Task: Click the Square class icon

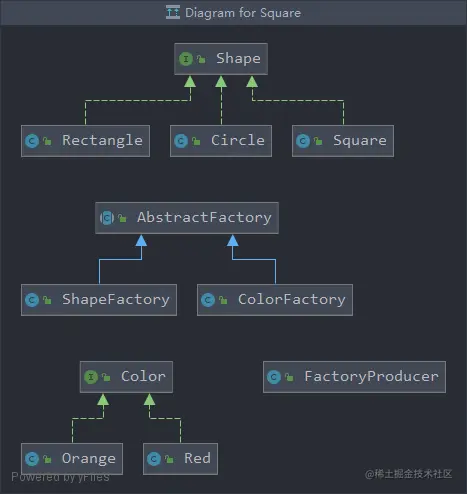Action: click(303, 141)
